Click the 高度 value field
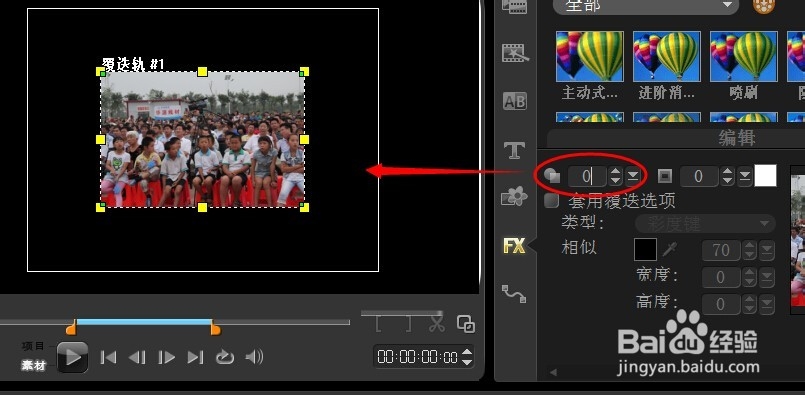Image resolution: width=805 pixels, height=395 pixels. point(722,305)
